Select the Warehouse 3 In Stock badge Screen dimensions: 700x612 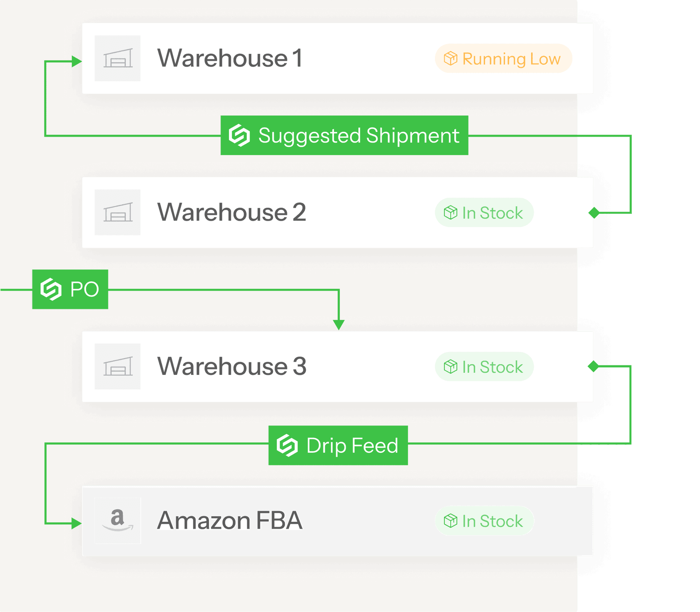tap(484, 366)
